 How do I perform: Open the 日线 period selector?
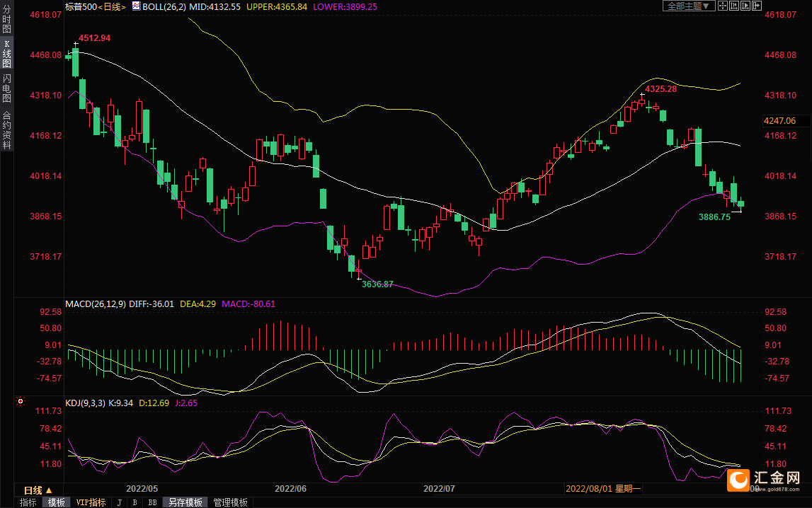tap(38, 490)
